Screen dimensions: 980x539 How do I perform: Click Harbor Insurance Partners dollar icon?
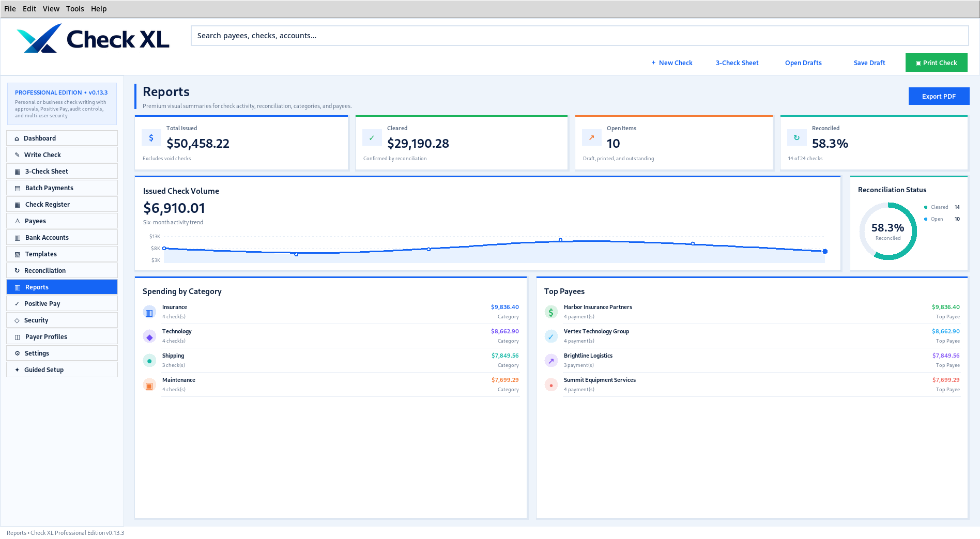click(x=551, y=312)
